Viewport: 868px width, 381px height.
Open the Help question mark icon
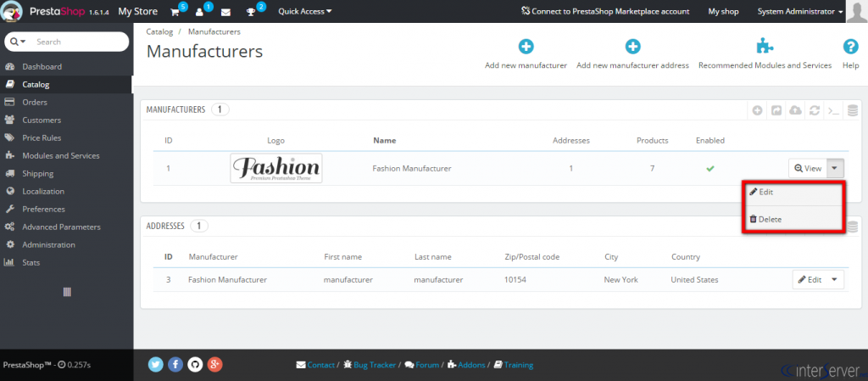(850, 47)
